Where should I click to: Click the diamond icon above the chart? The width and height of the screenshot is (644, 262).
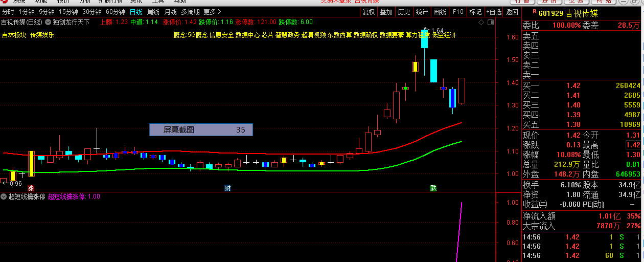click(x=481, y=23)
